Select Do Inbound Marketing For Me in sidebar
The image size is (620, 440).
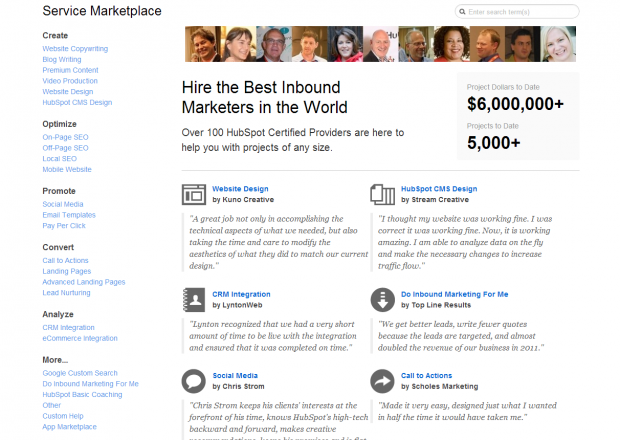coord(91,384)
